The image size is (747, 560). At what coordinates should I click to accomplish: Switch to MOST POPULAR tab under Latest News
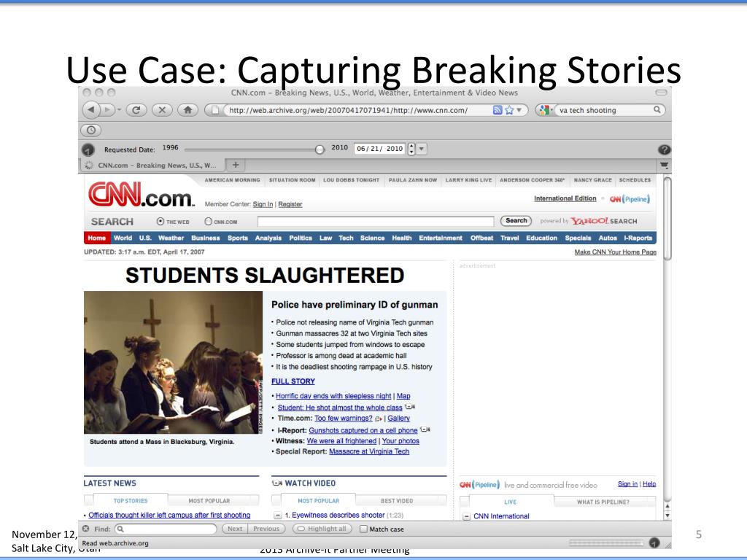pos(209,501)
